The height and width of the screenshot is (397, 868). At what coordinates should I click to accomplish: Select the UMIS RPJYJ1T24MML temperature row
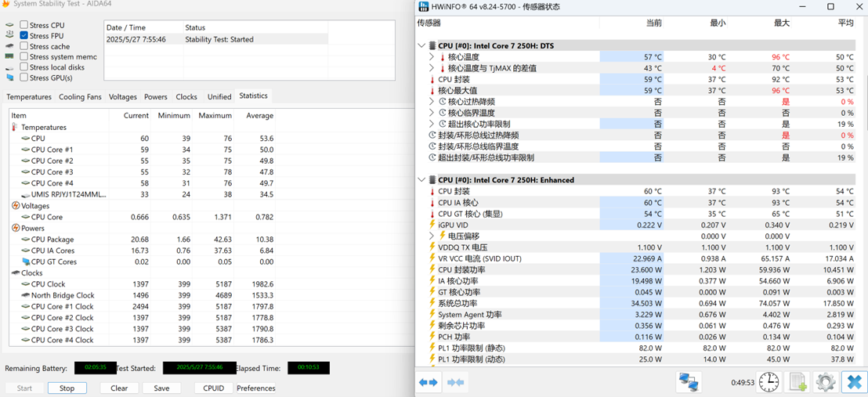pos(143,194)
